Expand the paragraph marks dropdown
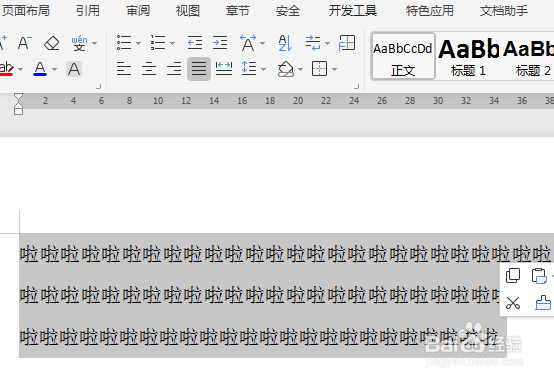The image size is (554, 381). [x=327, y=43]
